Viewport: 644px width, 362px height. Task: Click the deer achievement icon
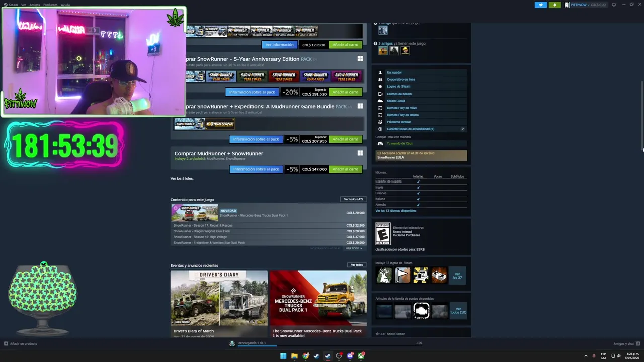[x=384, y=275]
